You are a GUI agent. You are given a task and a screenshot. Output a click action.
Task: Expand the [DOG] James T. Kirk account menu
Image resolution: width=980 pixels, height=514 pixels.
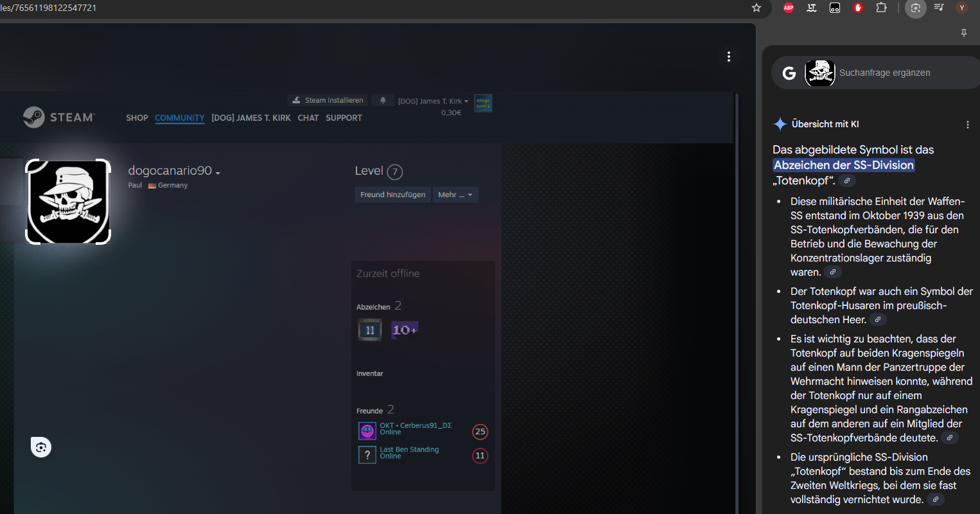coord(433,102)
